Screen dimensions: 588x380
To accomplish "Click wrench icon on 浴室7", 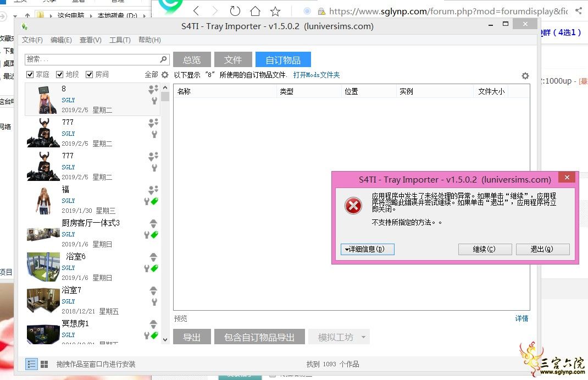I will pyautogui.click(x=154, y=301).
